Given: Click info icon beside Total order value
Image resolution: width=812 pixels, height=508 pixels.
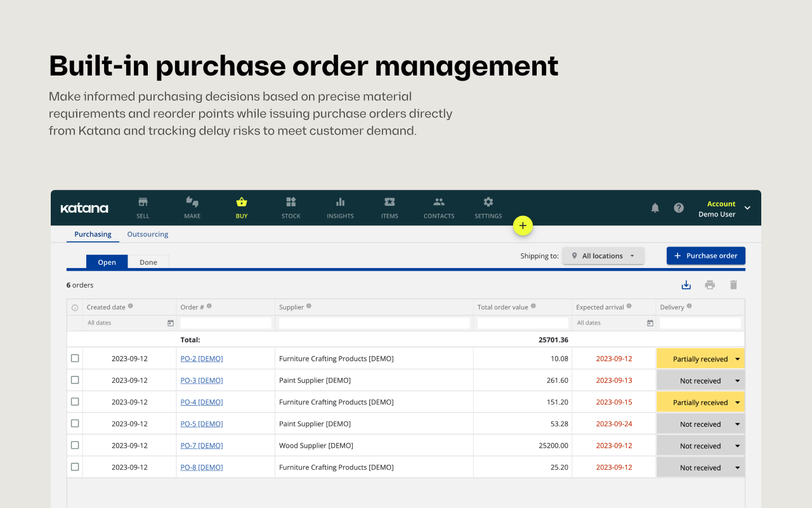Looking at the screenshot, I should 534,306.
